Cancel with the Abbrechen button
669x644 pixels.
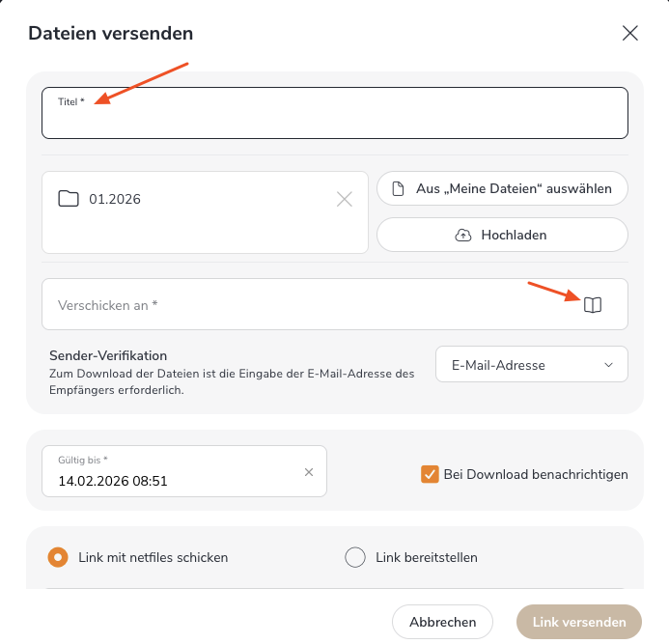442,622
